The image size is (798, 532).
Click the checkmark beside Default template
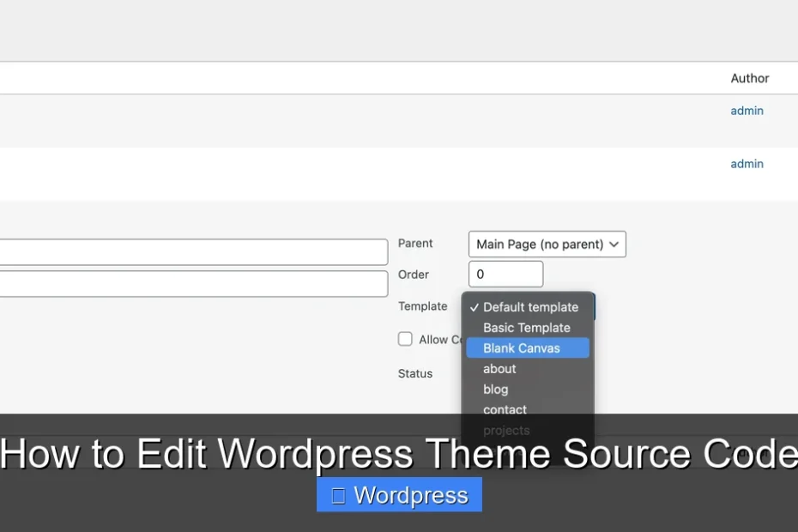coord(475,306)
